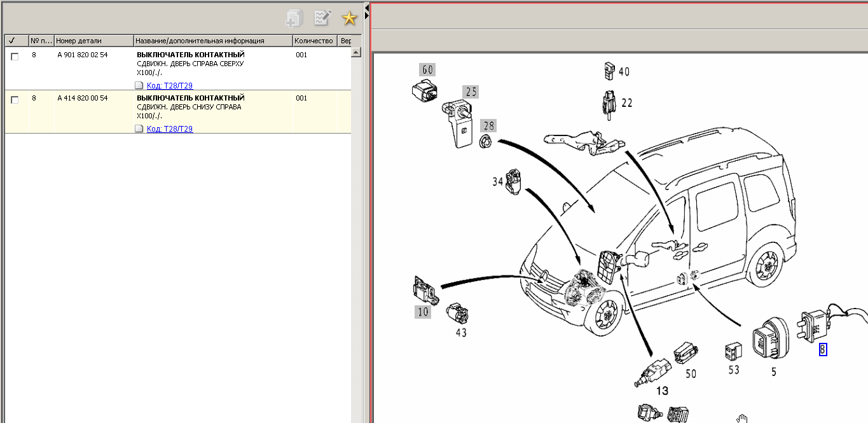Check the box for part A 414 820 00 54

(x=15, y=99)
